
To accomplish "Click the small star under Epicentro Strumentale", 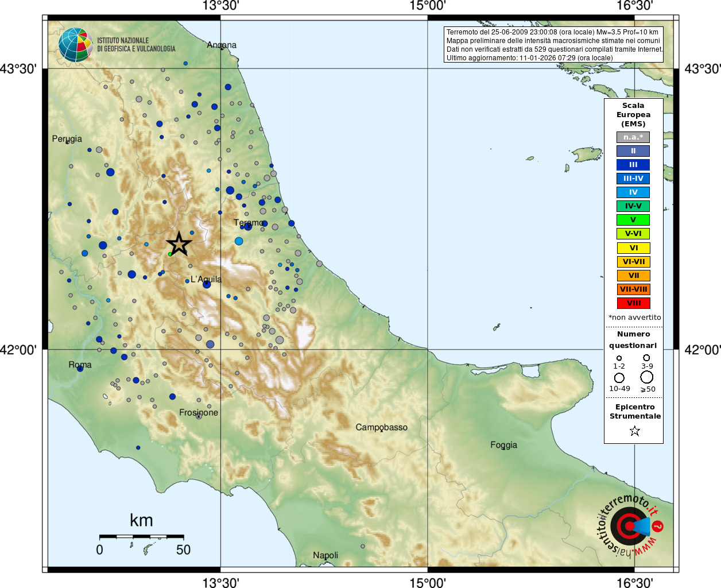I will pyautogui.click(x=634, y=431).
